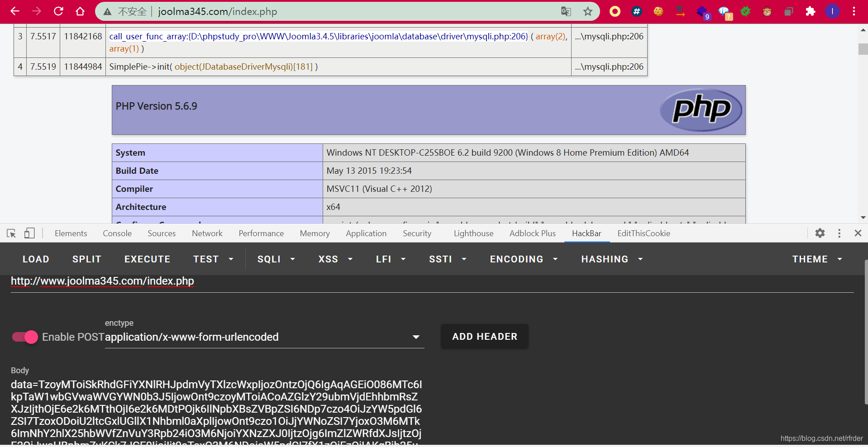Bookmark page with the star icon
Viewport: 868px width, 447px height.
point(587,11)
